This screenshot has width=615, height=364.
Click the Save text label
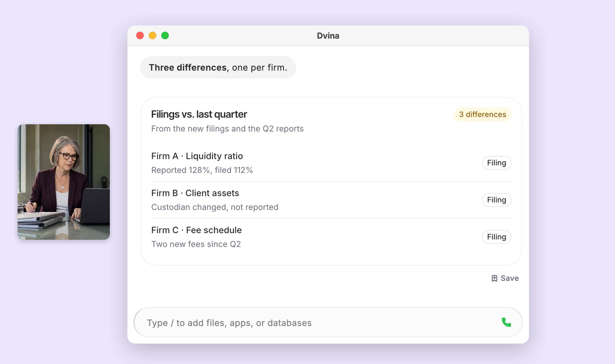(x=510, y=278)
